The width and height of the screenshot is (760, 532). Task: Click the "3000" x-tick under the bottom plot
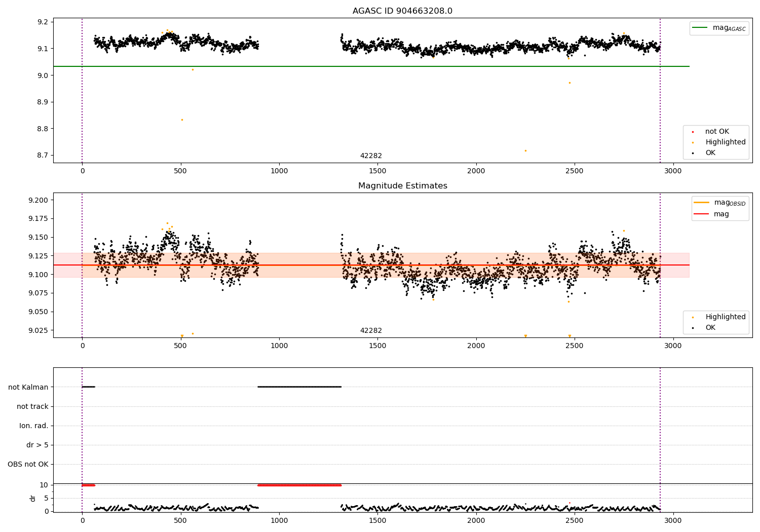click(673, 521)
